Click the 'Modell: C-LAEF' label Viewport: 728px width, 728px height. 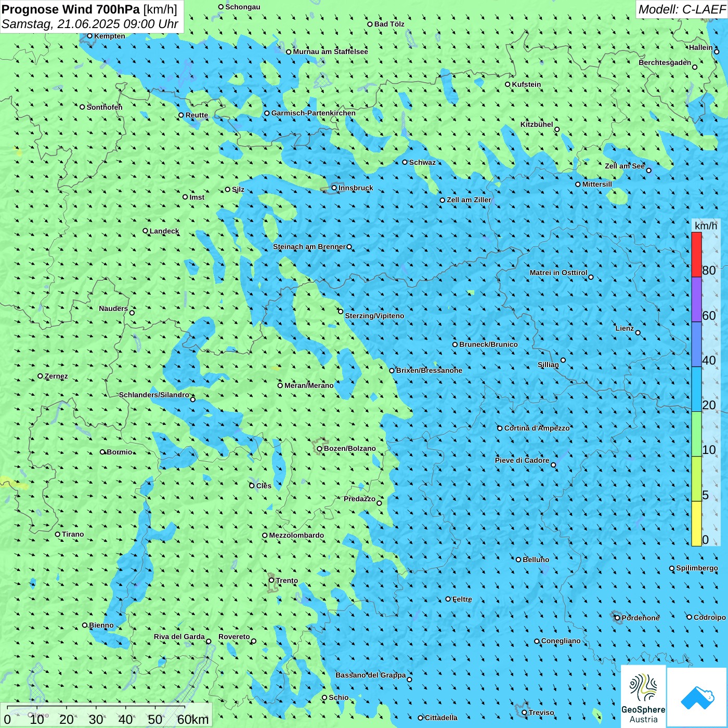coord(682,9)
